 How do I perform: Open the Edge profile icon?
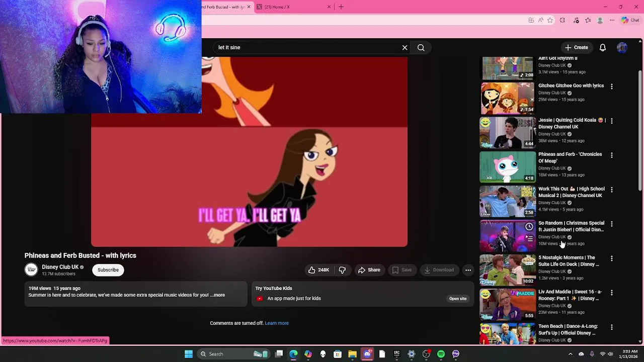coord(600,20)
